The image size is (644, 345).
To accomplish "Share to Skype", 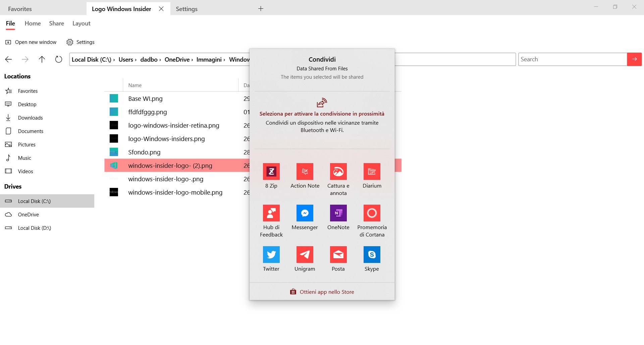I will click(x=372, y=259).
